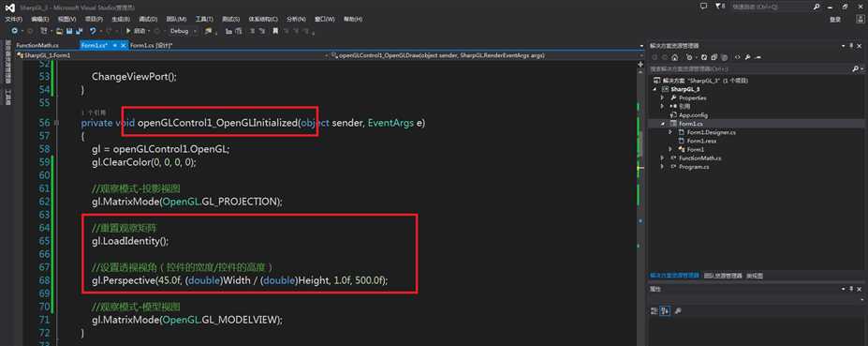868x346 pixels.
Task: Click the Alphabetical sort icon in Properties panel
Action: [666, 311]
